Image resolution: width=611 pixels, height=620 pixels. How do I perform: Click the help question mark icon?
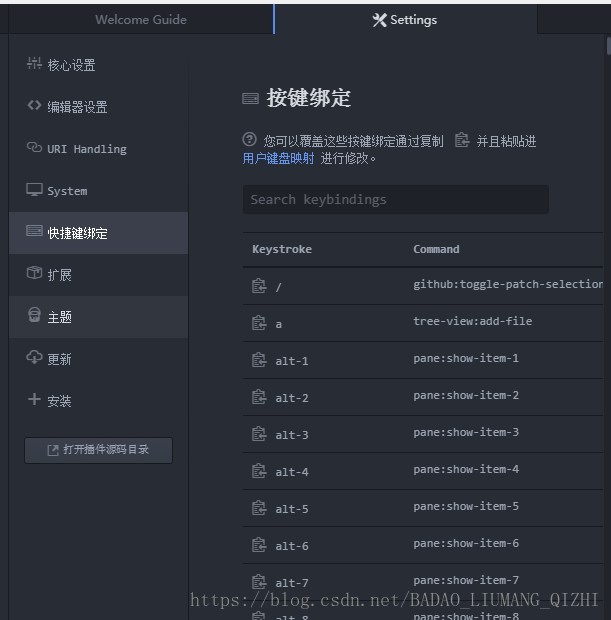pyautogui.click(x=250, y=139)
